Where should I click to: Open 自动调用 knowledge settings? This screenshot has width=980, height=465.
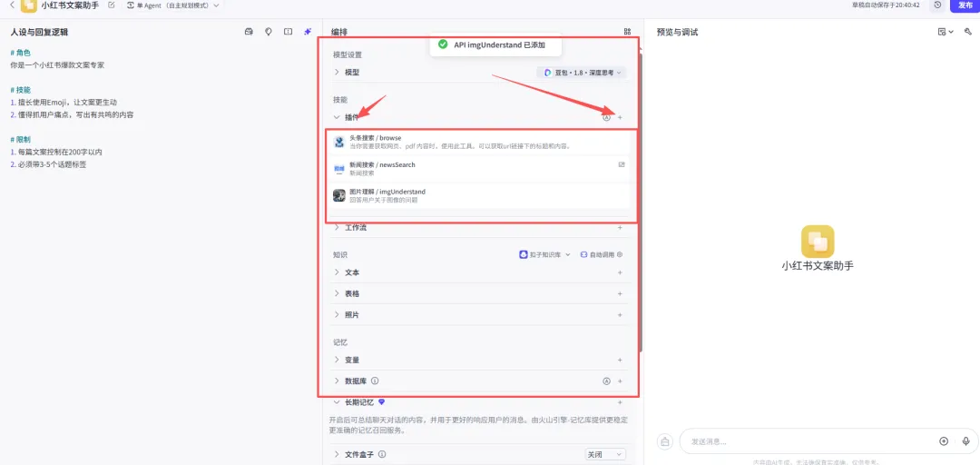(601, 254)
